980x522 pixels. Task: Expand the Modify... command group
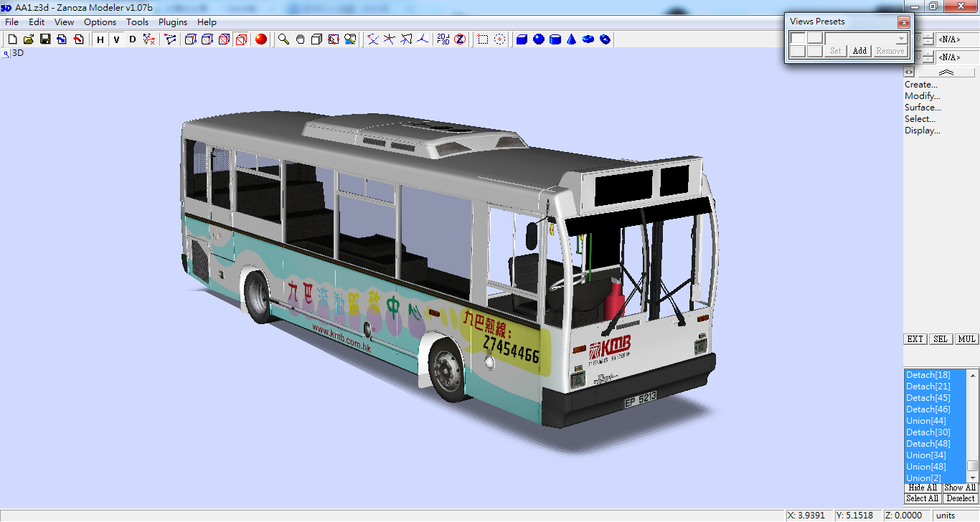(x=923, y=96)
